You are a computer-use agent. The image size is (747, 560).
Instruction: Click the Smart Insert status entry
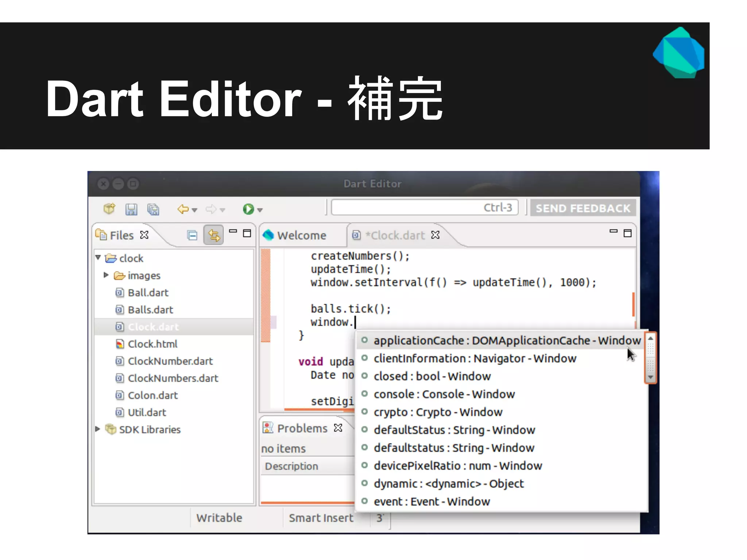(321, 518)
